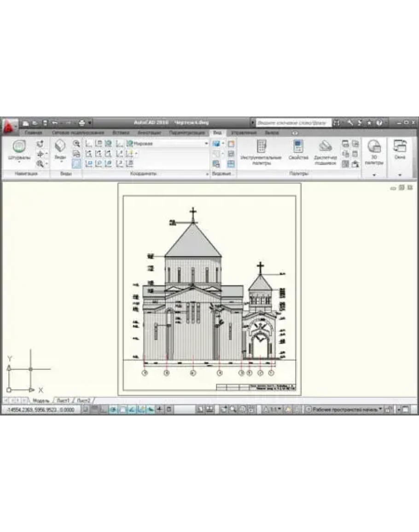Expand the 3D Palettes (3D палитры) panel arrow

(x=374, y=175)
